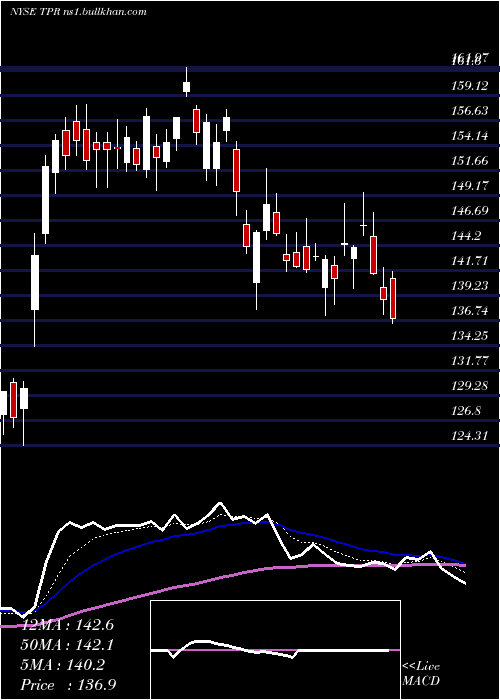Image resolution: width=500 pixels, height=700 pixels.
Task: Click the 159.12 price axis label
Action: tap(469, 85)
